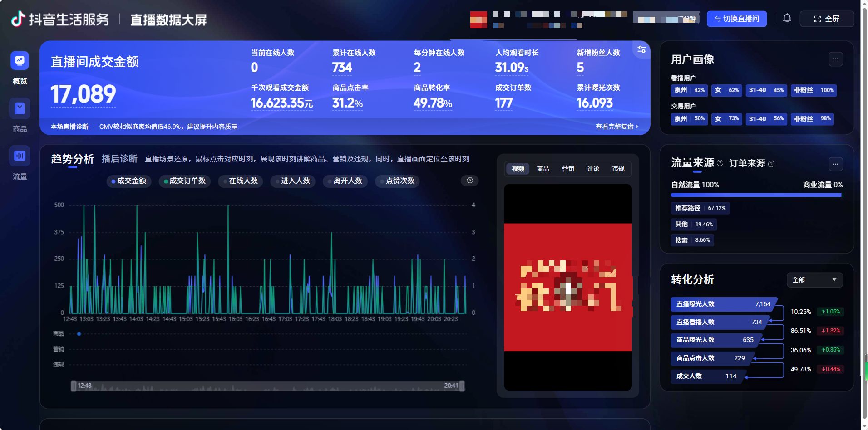Click 搜索 8.66% traffic tag
The image size is (868, 430).
(692, 240)
